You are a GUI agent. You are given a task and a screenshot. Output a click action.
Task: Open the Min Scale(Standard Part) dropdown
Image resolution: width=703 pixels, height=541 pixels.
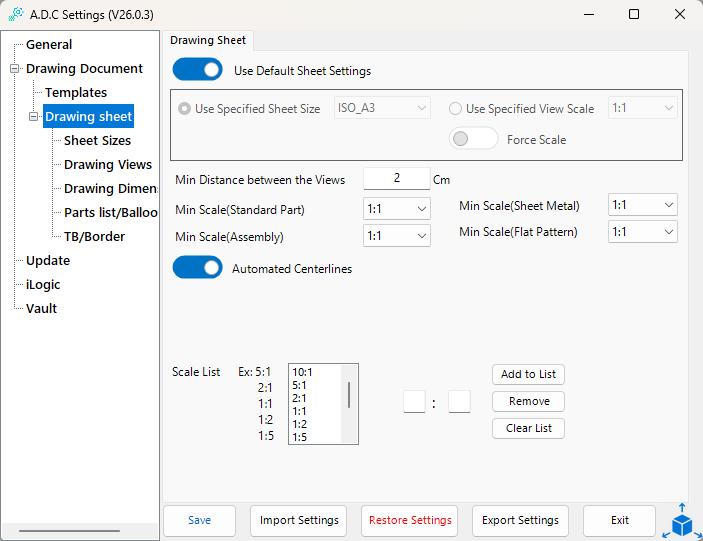(x=397, y=210)
